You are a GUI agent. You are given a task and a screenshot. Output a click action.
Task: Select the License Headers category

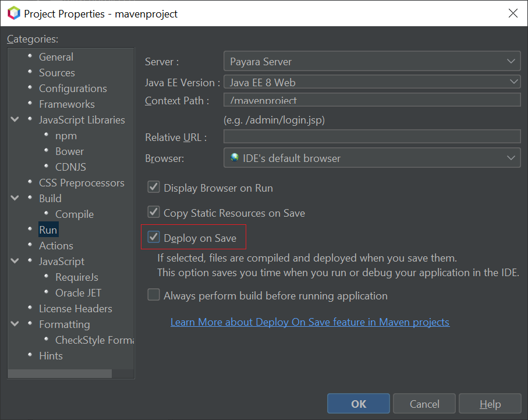[75, 309]
